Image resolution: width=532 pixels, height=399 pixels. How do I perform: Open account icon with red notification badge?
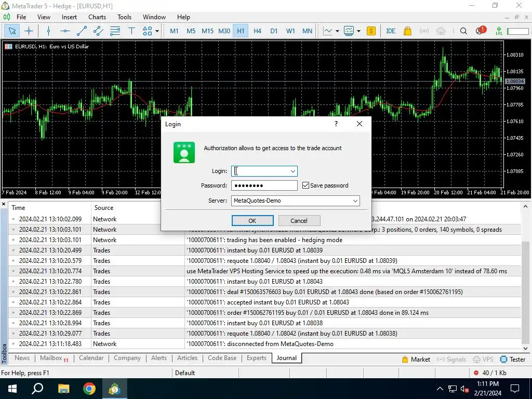(480, 31)
